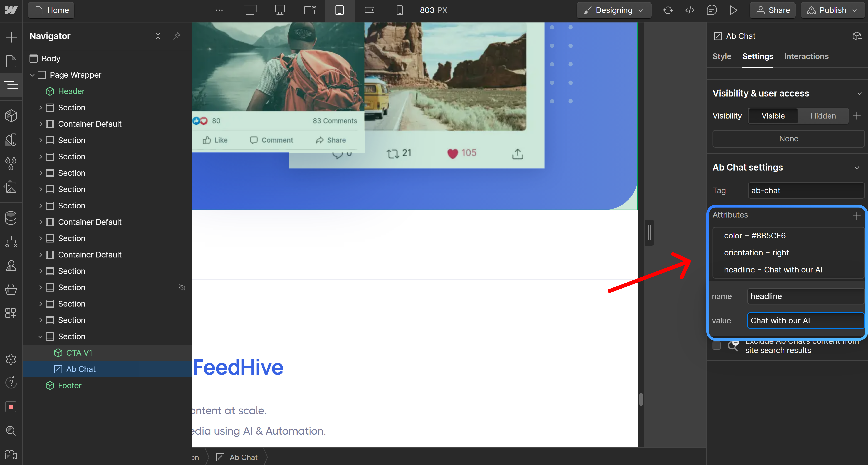Hide the visible Section using the eye icon
Screen dimensions: 868x465
tap(182, 287)
